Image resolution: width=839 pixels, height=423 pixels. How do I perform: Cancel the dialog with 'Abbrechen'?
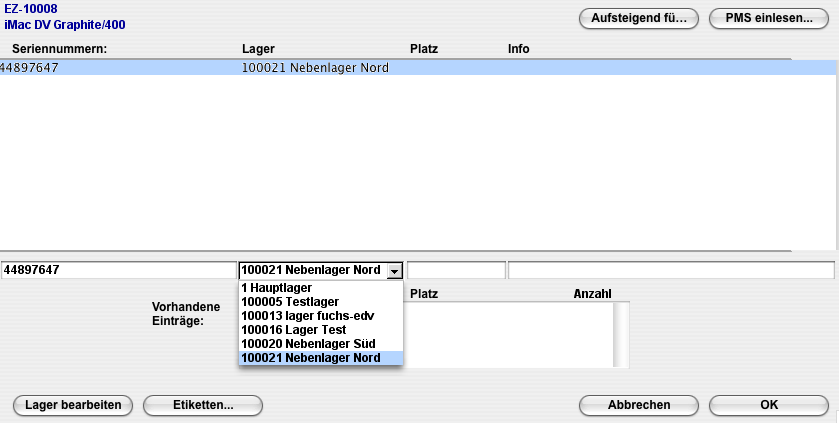[x=639, y=405]
